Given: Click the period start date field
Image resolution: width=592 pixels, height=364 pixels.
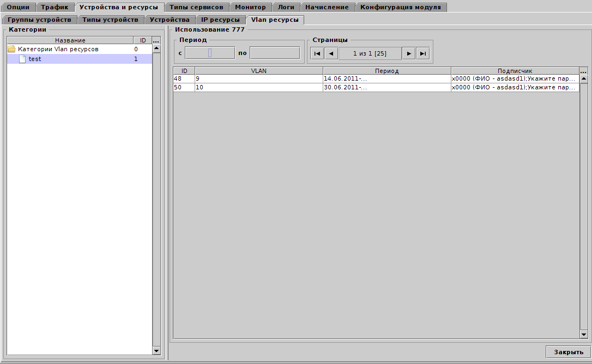Looking at the screenshot, I should click(x=210, y=53).
